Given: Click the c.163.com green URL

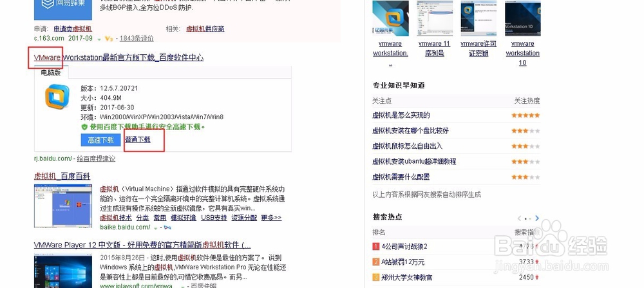Looking at the screenshot, I should coord(50,38).
